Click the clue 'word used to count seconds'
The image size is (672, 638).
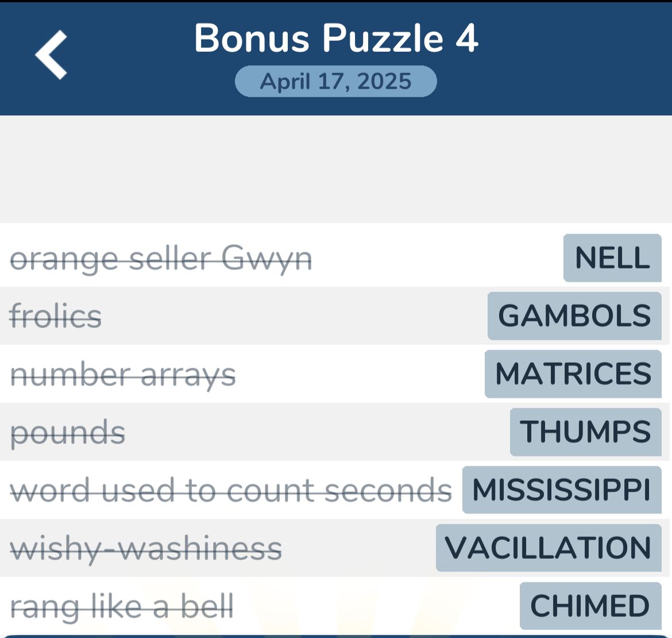(x=232, y=490)
